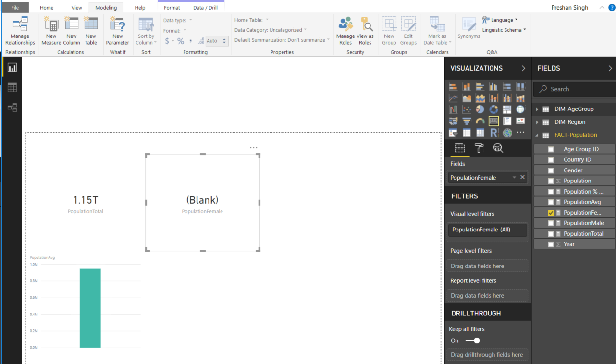The width and height of the screenshot is (616, 364).
Task: Add a New Column
Action: click(72, 31)
